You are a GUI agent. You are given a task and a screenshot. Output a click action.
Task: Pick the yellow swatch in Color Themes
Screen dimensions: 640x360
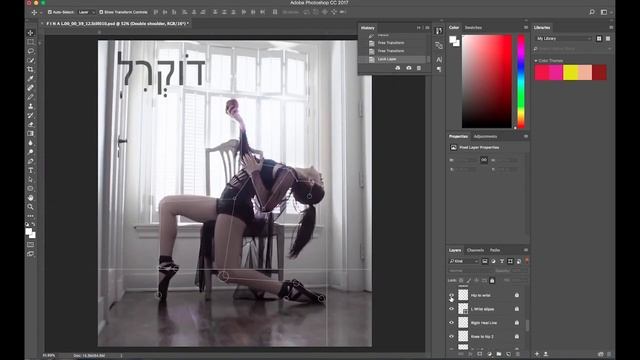tap(570, 73)
